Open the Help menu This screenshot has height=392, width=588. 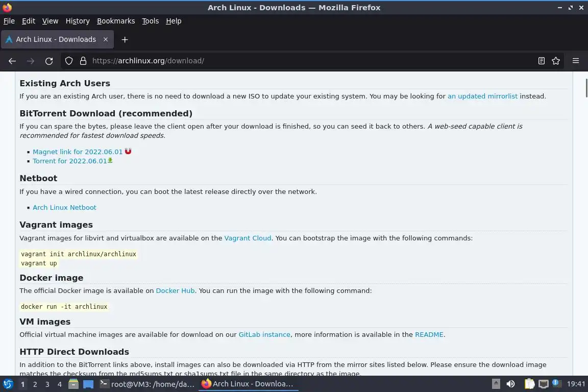[x=174, y=21]
